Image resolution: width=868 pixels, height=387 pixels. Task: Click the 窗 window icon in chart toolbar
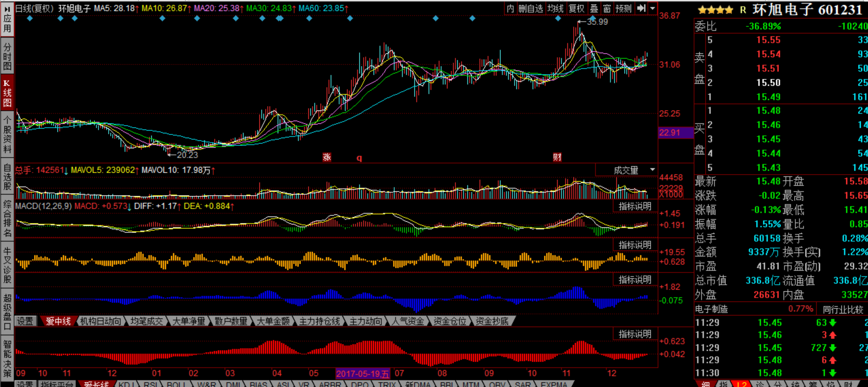pyautogui.click(x=607, y=8)
